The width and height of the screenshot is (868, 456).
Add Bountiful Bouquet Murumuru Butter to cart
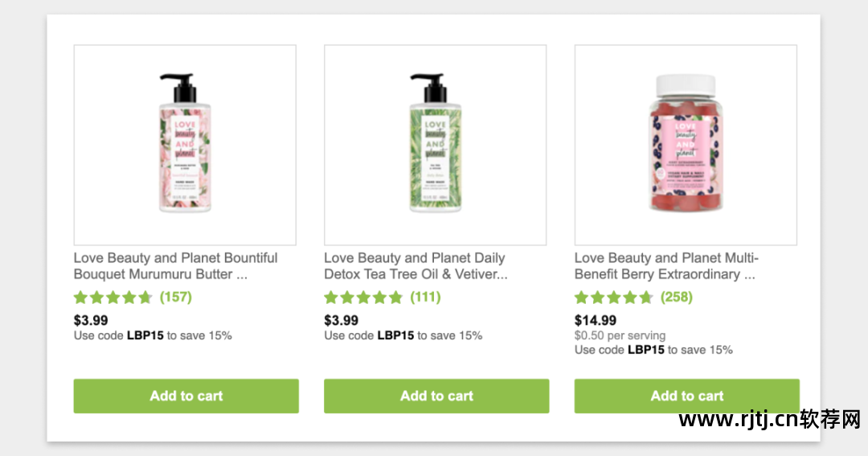pyautogui.click(x=186, y=396)
